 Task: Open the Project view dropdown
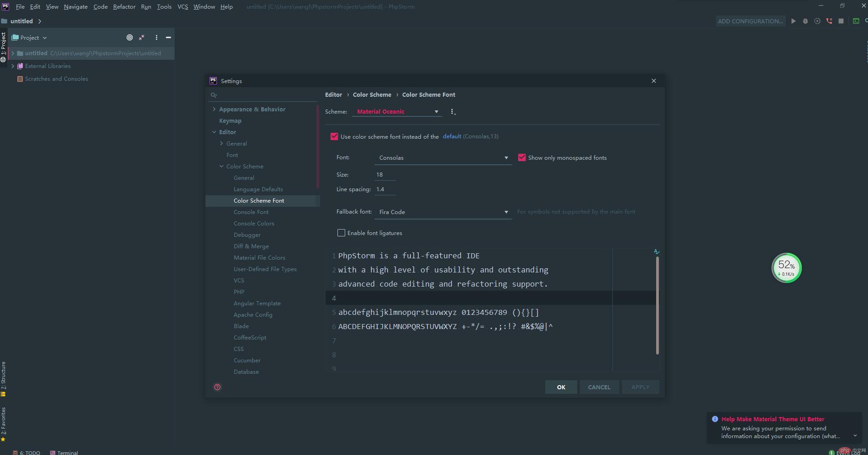(x=29, y=37)
